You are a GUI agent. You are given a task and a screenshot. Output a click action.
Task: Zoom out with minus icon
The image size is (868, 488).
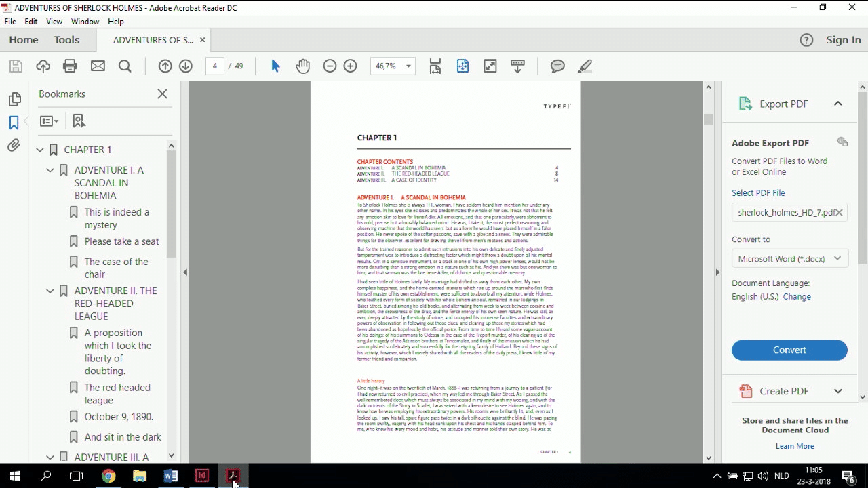click(x=330, y=66)
